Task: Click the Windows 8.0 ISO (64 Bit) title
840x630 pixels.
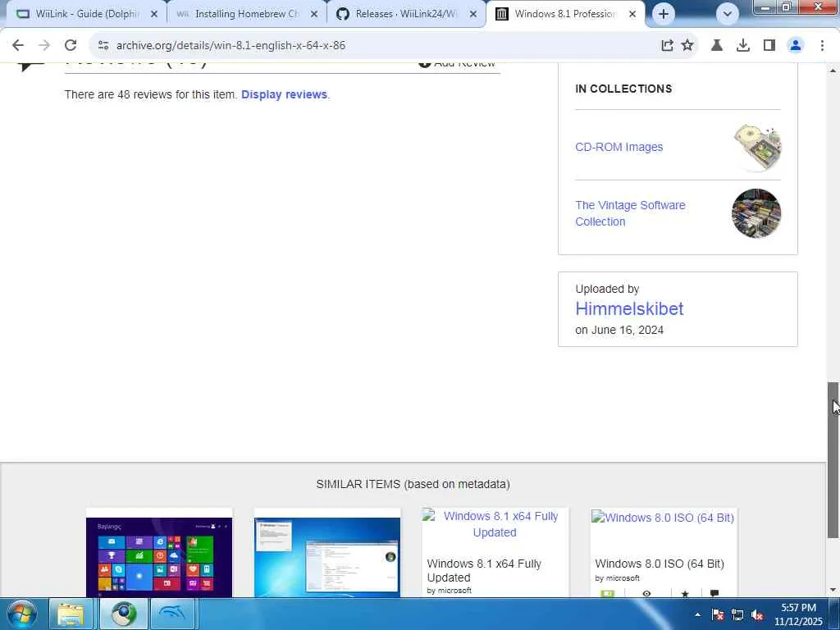Action: point(659,564)
